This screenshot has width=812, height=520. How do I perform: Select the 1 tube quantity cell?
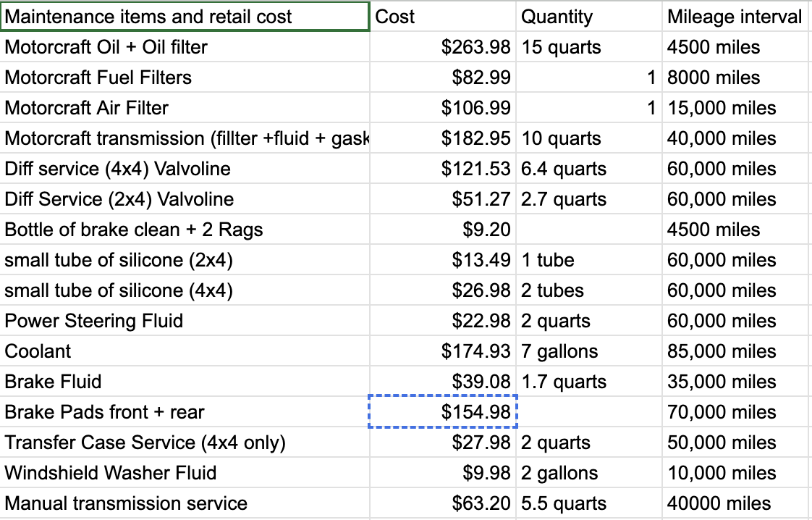589,260
